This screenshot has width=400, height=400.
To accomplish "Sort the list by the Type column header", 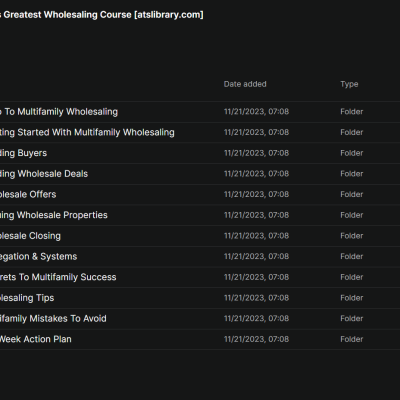I will (349, 84).
